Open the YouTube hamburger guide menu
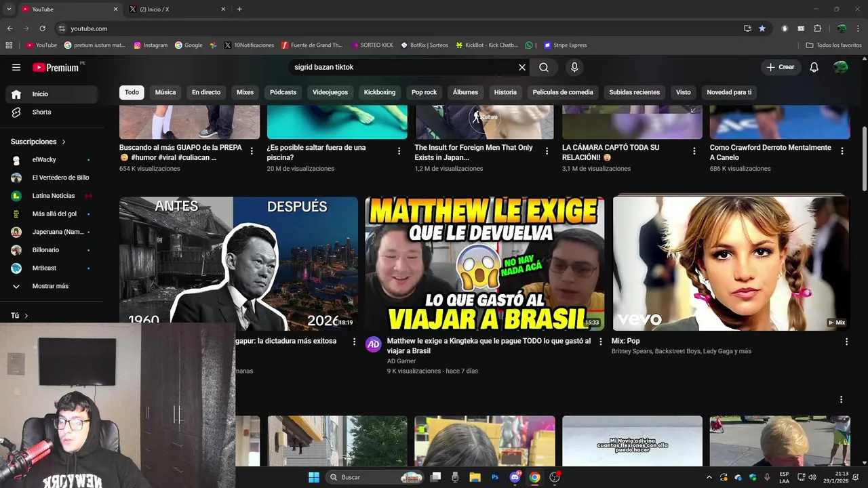The image size is (868, 488). (16, 67)
